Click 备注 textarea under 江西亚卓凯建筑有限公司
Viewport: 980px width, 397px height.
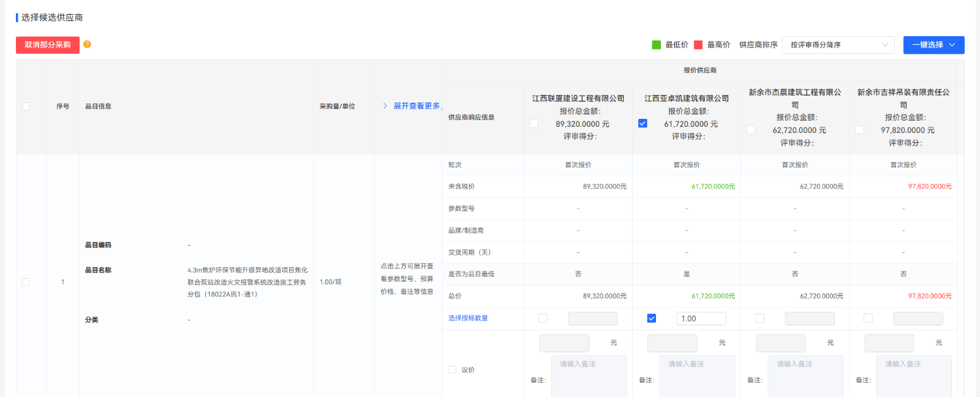[698, 376]
